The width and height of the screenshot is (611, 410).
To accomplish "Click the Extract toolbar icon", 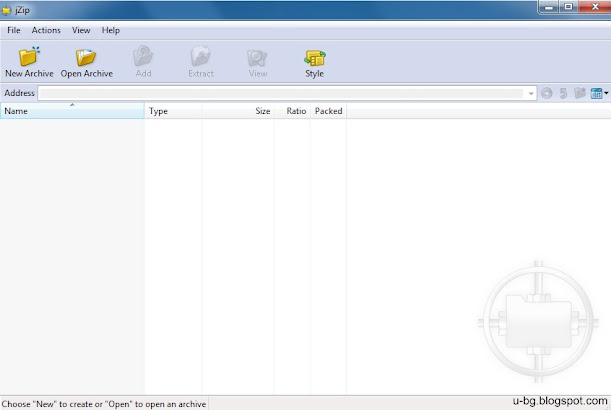I will [200, 57].
